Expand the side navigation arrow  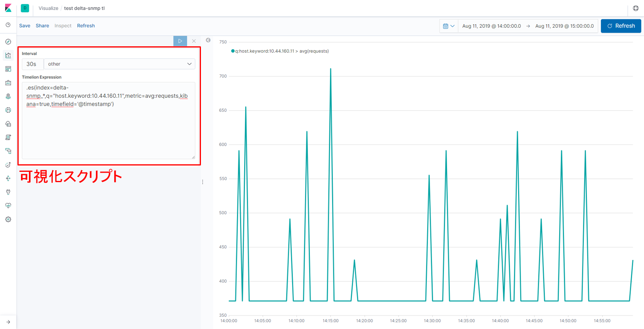8,322
